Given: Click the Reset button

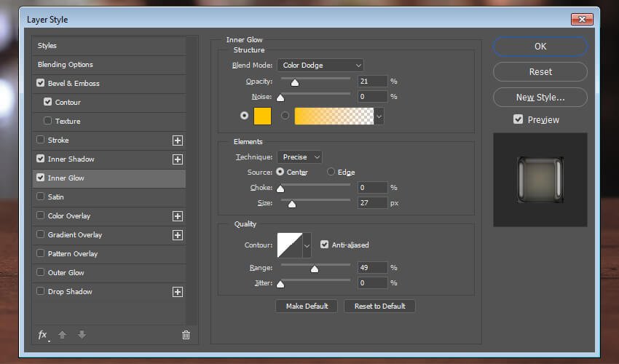Looking at the screenshot, I should tap(540, 72).
